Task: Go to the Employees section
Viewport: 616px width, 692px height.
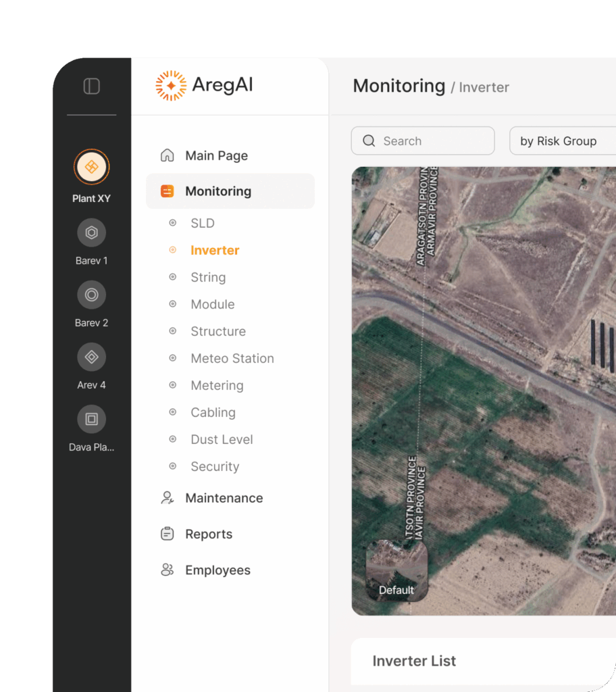Action: (217, 570)
